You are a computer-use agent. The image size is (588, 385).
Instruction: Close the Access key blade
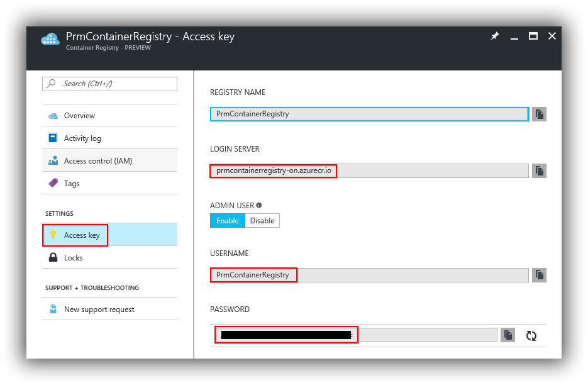552,36
